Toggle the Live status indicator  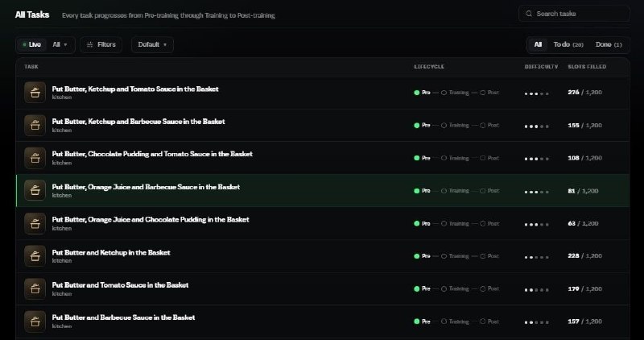click(31, 44)
